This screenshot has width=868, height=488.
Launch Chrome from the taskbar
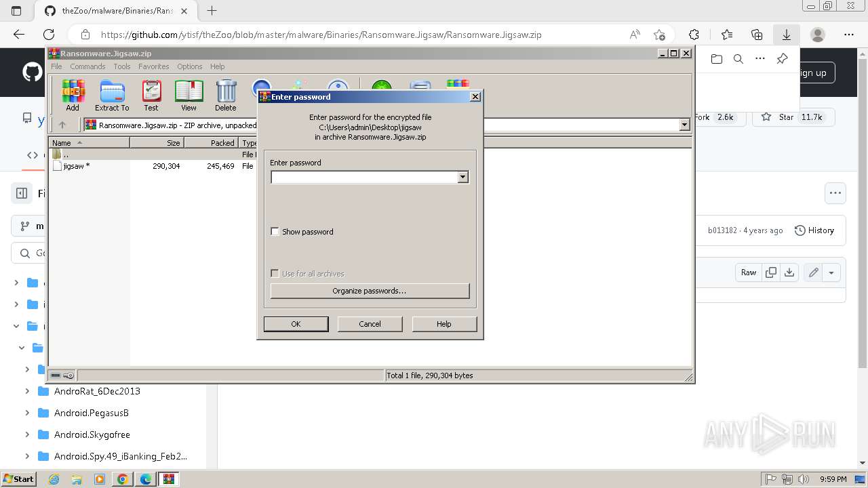click(x=123, y=479)
